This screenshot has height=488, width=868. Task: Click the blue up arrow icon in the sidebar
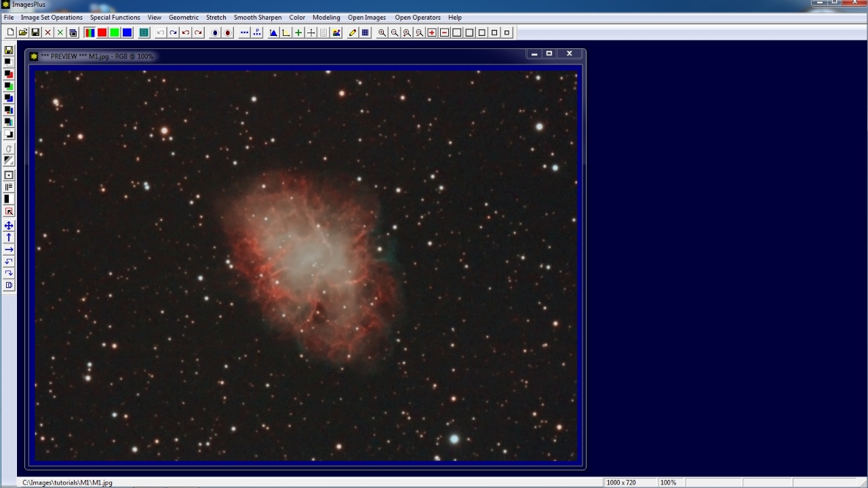(9, 238)
